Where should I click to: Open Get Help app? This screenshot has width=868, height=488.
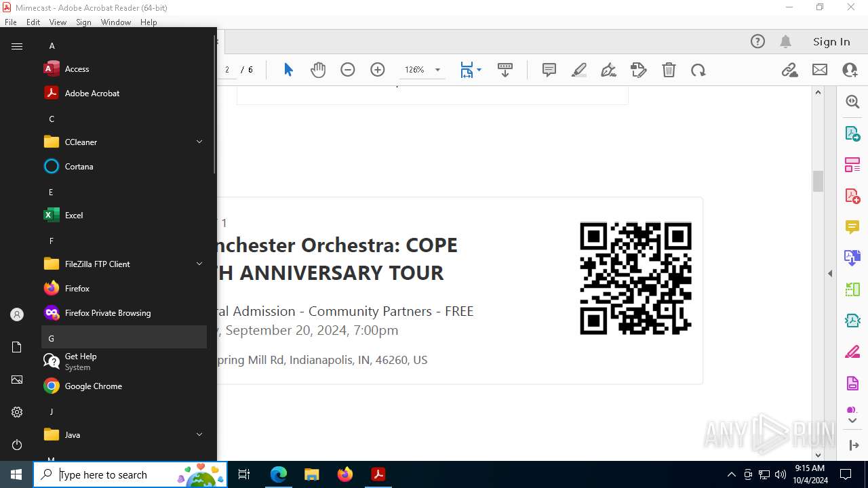click(124, 362)
